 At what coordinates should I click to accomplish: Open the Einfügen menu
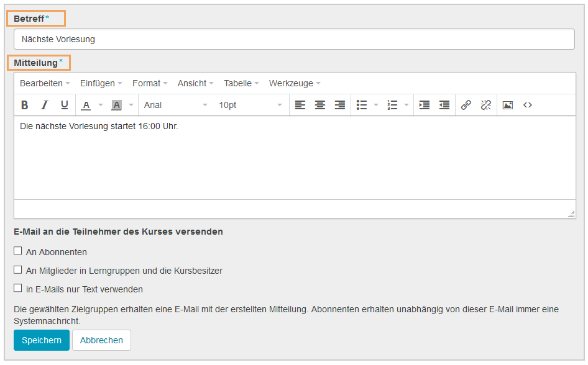[x=98, y=83]
